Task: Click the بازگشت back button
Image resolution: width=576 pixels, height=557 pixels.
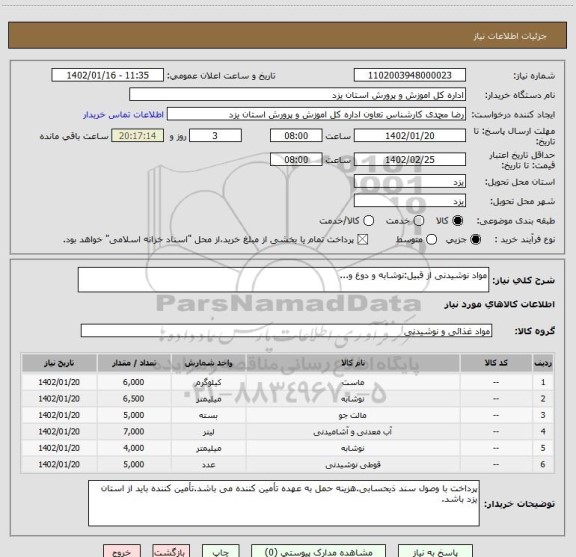Action: [x=171, y=552]
